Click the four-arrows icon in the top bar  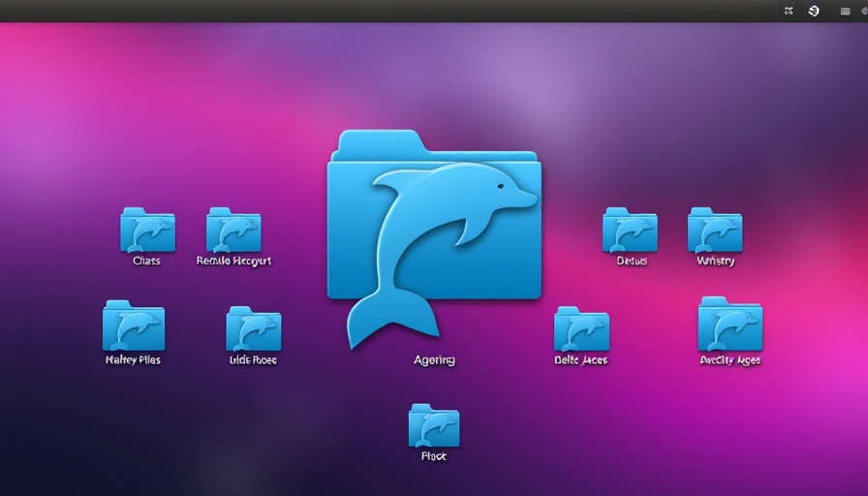789,11
